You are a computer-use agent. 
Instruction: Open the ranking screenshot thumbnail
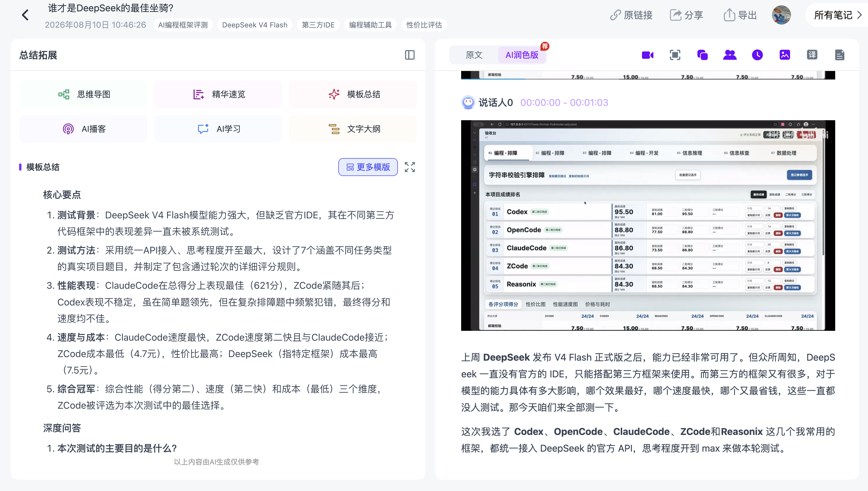648,225
